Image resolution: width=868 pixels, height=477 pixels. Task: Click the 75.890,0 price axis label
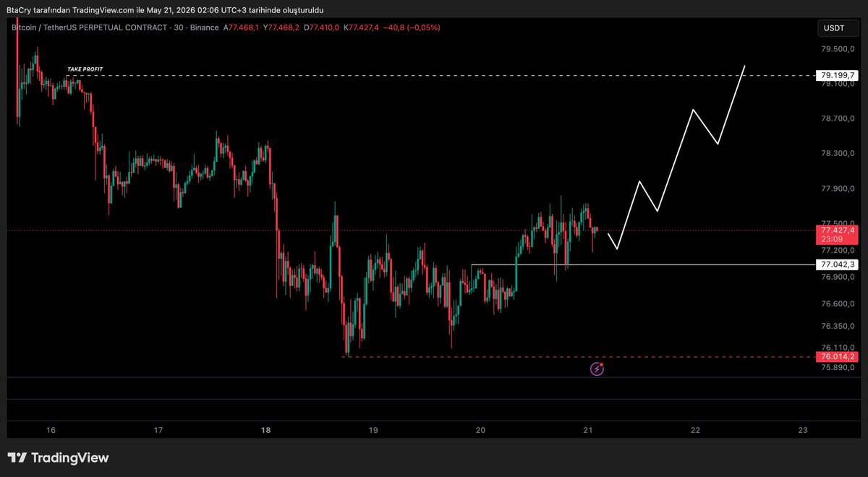pos(839,367)
